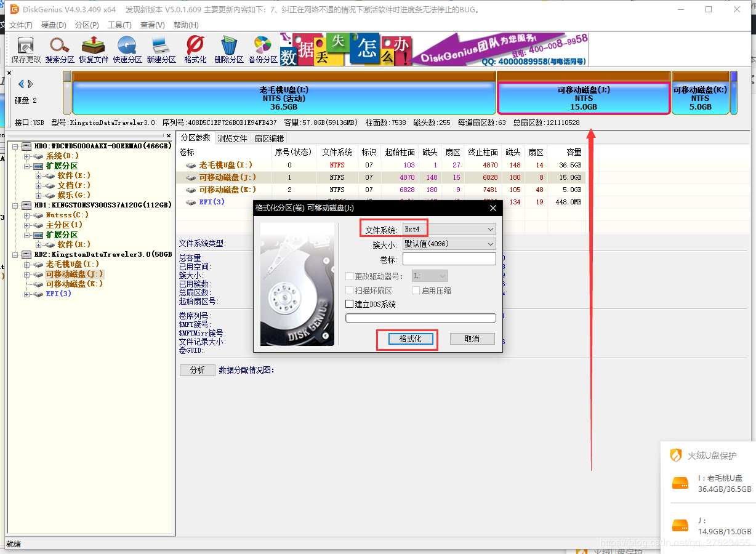Open the 簇大小 默认值(4096) dropdown
Screen dimensions: 756x554
[449, 244]
